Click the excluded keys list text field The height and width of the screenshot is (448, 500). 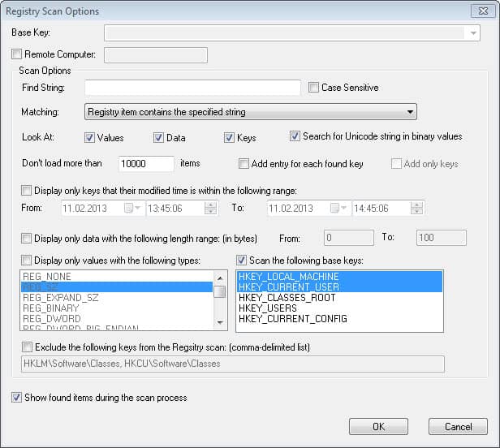pos(233,364)
